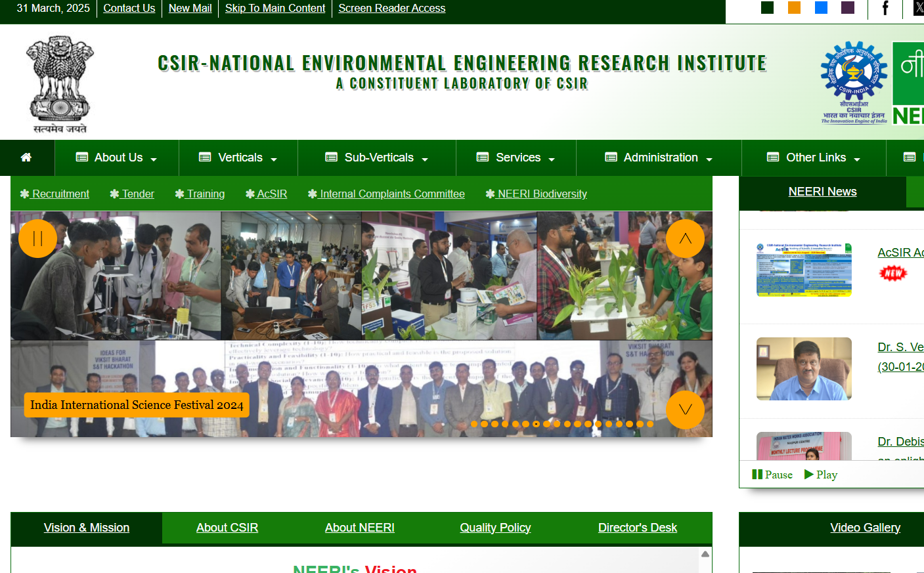924x573 pixels.
Task: Pause the slideshow with round pause button
Action: [37, 239]
